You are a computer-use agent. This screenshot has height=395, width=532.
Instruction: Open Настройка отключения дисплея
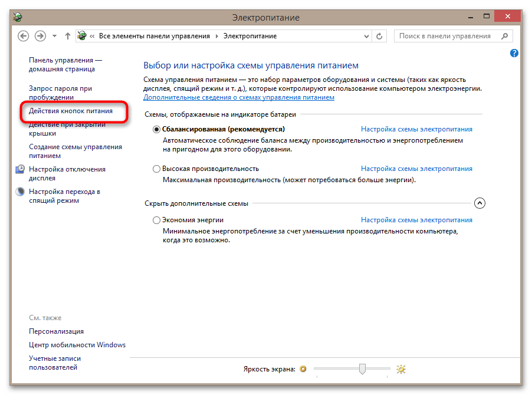click(x=67, y=173)
